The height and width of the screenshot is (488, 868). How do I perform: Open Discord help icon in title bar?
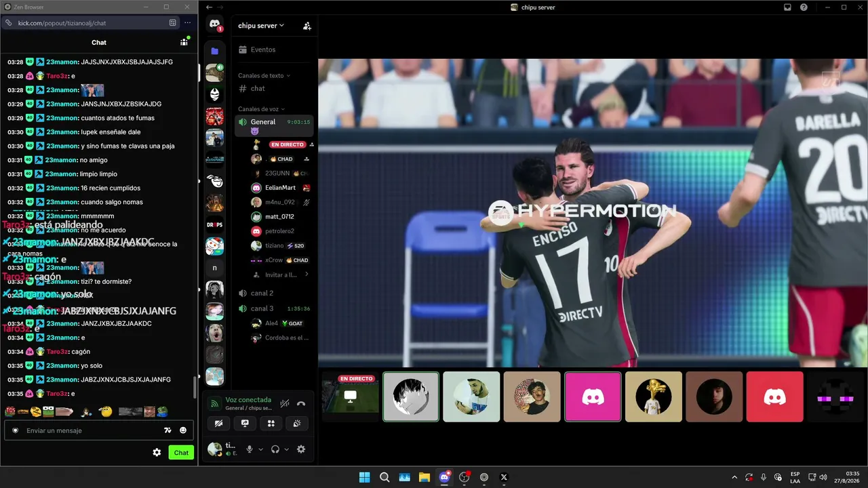tap(804, 7)
